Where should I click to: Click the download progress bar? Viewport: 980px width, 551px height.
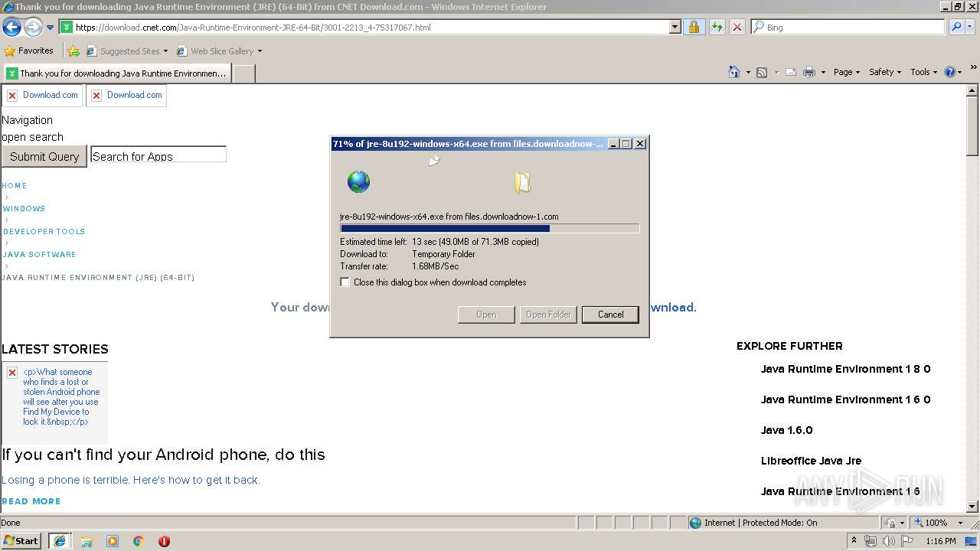click(x=489, y=228)
